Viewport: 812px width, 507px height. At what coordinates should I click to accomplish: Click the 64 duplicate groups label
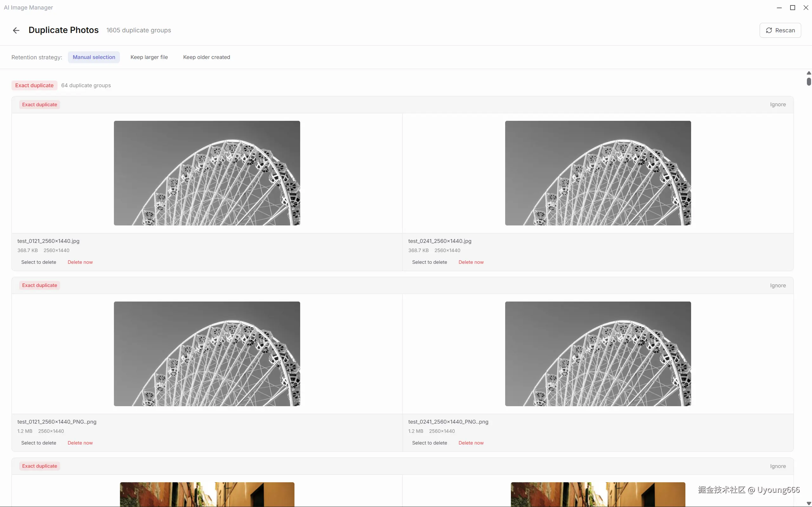(86, 86)
